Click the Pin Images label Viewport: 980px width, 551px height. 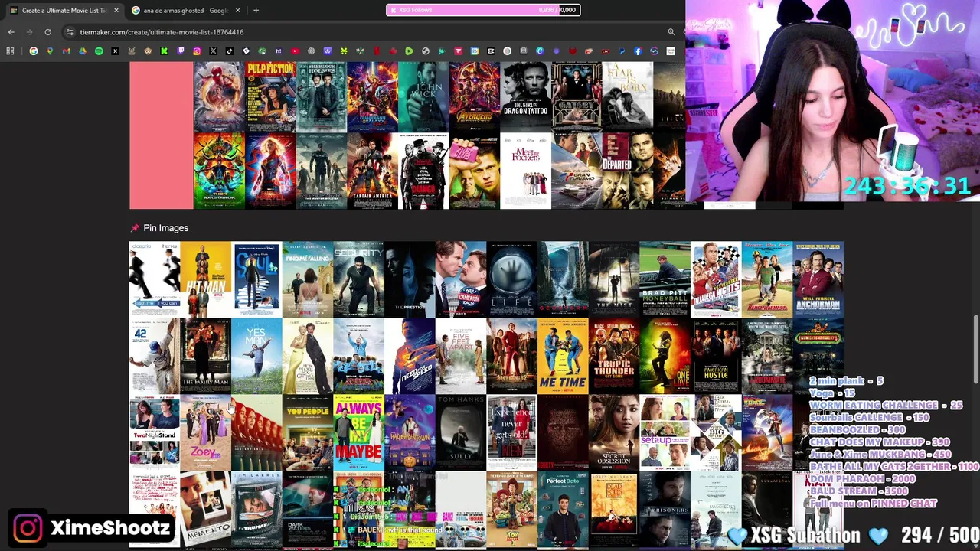tap(165, 228)
